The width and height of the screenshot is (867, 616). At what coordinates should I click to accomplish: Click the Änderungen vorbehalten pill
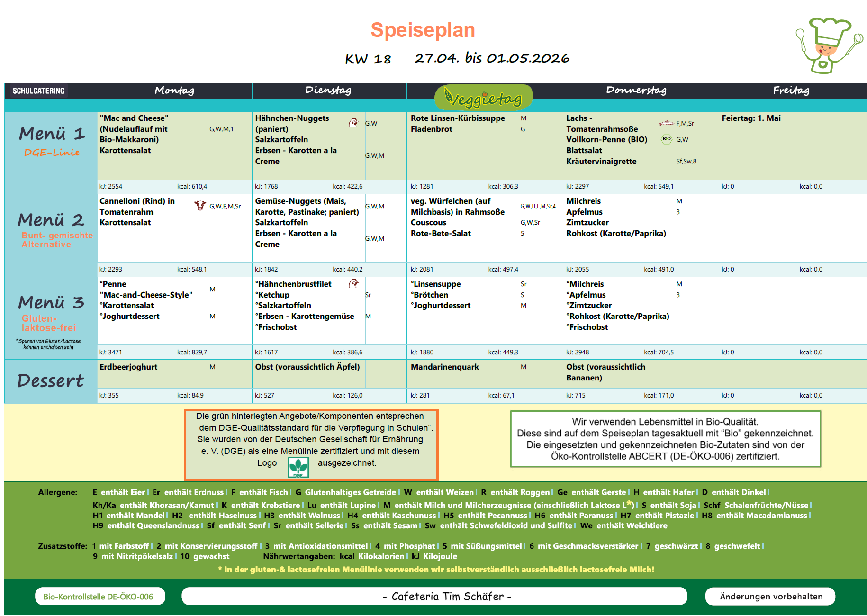[x=771, y=597]
